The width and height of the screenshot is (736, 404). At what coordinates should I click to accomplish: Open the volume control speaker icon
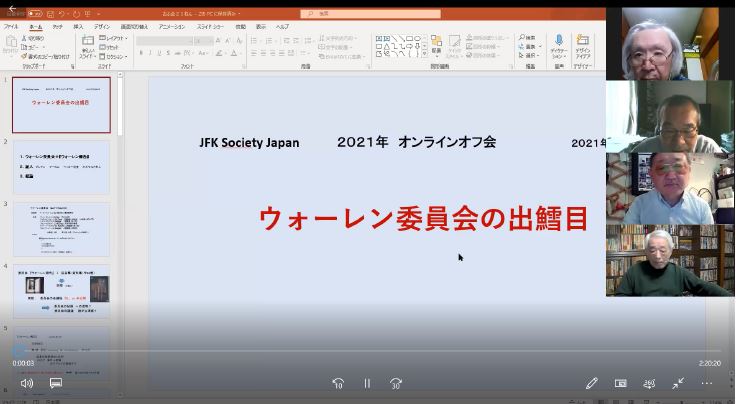coord(27,383)
